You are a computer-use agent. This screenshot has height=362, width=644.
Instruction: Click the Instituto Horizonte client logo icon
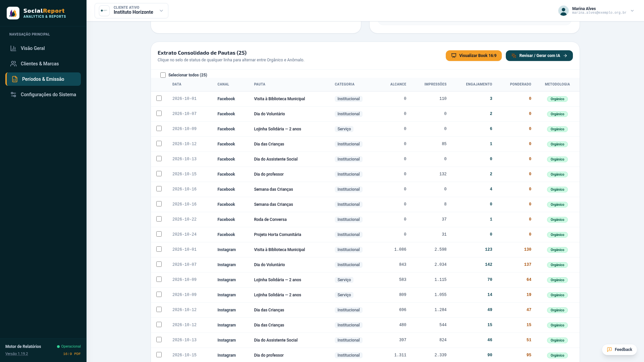(104, 11)
